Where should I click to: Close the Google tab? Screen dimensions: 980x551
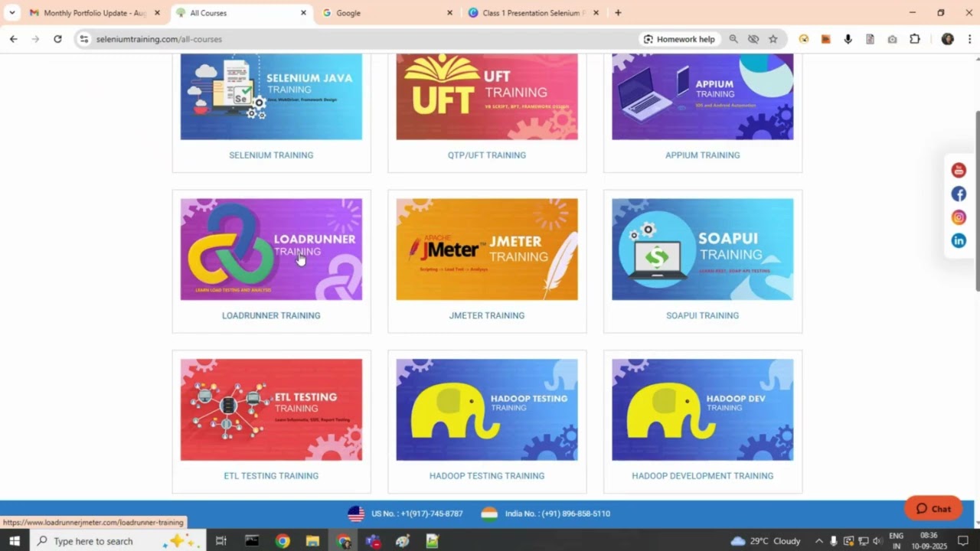tap(449, 13)
